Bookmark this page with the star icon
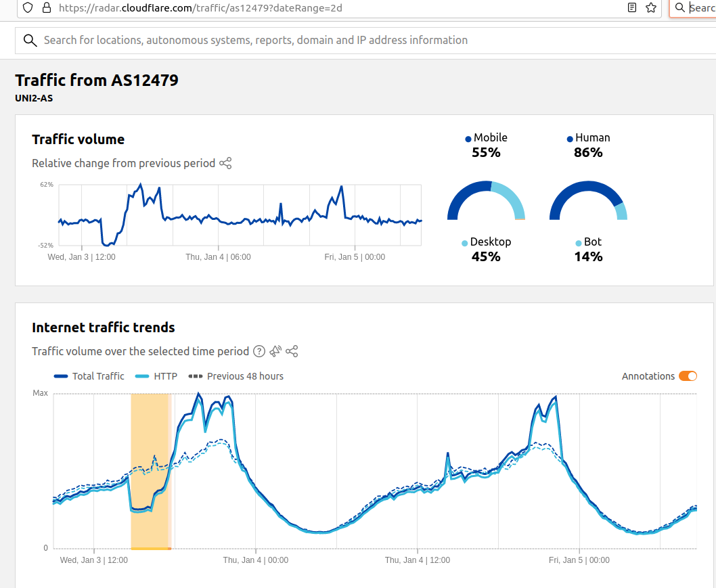This screenshot has width=716, height=588. pyautogui.click(x=651, y=7)
